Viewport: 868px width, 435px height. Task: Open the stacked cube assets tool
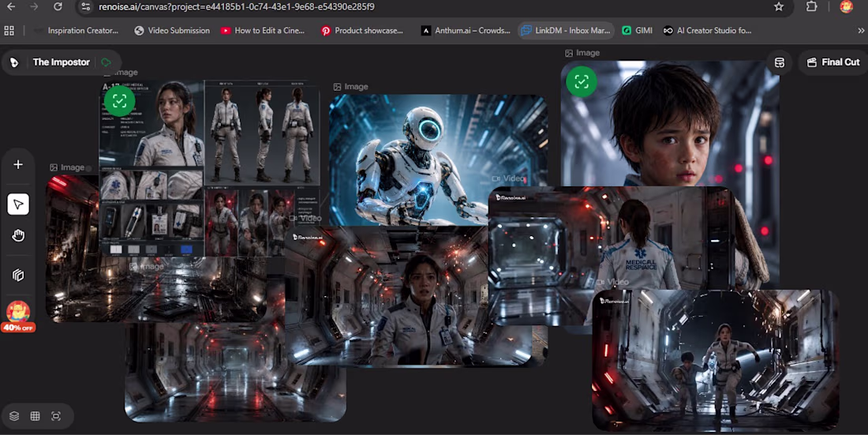click(x=18, y=276)
